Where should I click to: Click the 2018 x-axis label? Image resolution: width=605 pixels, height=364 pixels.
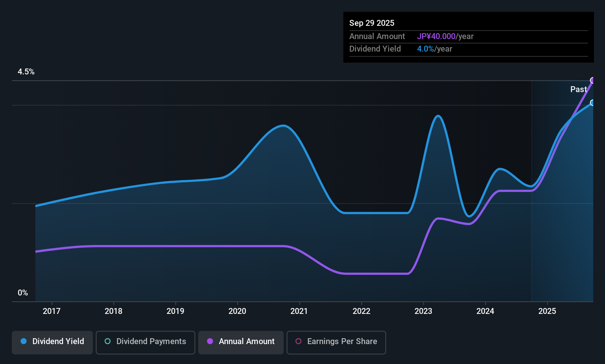pyautogui.click(x=113, y=311)
